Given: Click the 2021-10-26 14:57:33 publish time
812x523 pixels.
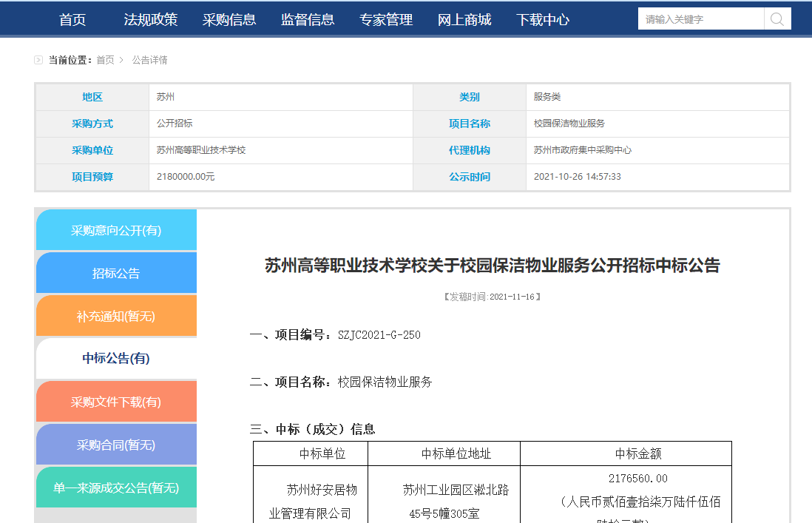Looking at the screenshot, I should [x=578, y=177].
